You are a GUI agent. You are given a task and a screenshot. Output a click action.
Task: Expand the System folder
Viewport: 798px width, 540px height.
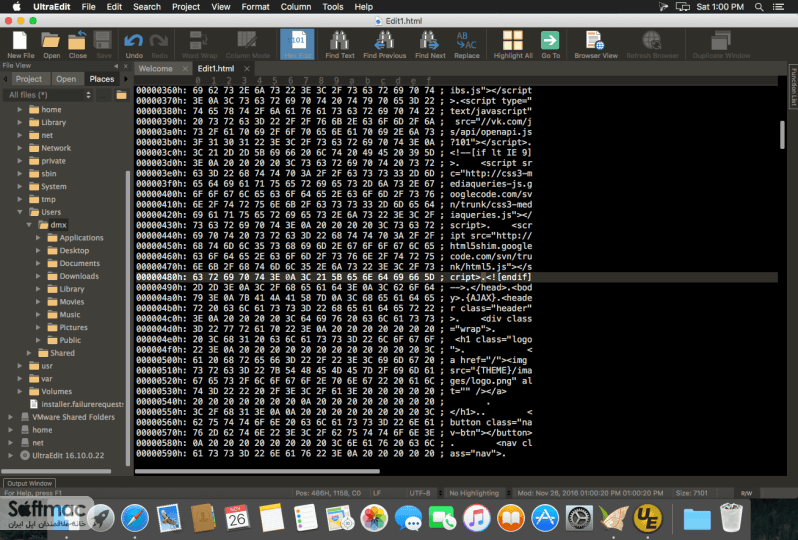[x=20, y=186]
